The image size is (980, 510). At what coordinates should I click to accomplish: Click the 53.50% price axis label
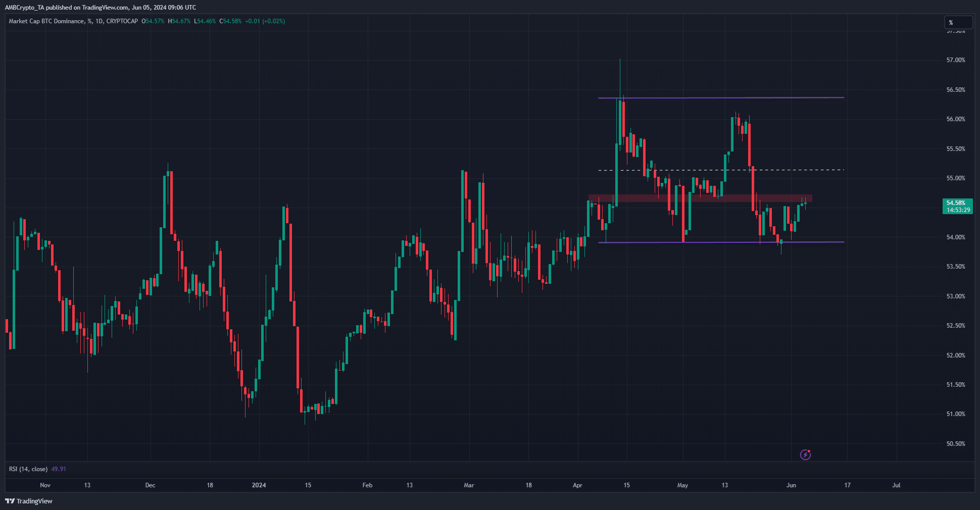coord(956,267)
